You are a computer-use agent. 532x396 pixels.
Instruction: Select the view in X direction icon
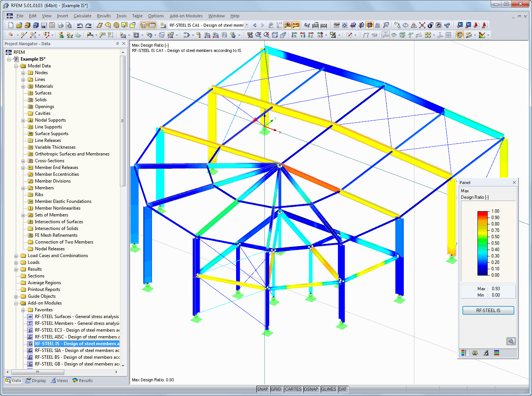point(294,35)
